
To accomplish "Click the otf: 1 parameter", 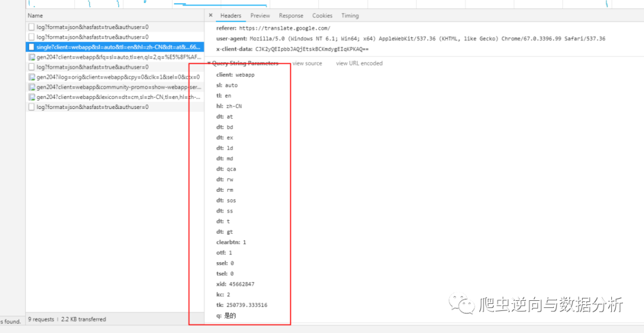I will (224, 253).
